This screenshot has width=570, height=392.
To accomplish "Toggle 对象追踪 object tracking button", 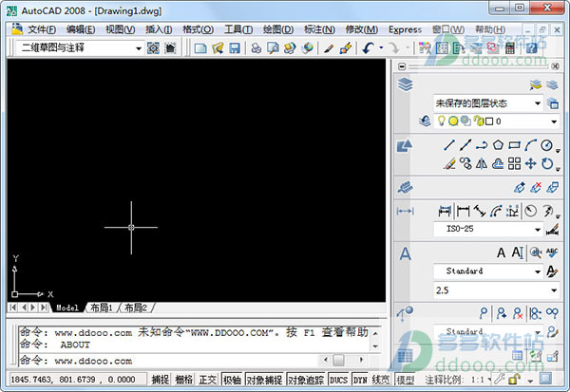I will click(306, 380).
